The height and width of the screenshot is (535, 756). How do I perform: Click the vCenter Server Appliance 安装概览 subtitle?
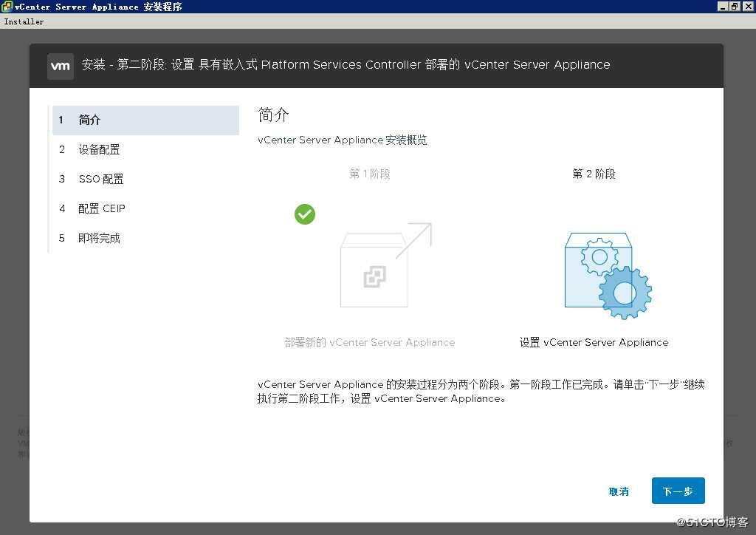pos(343,140)
